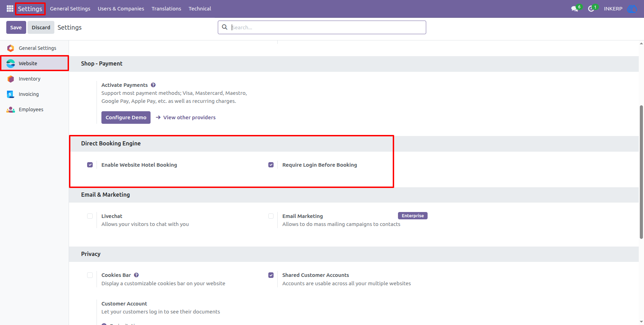The image size is (644, 325).
Task: Select the Invoicing app icon in sidebar
Action: [x=11, y=94]
